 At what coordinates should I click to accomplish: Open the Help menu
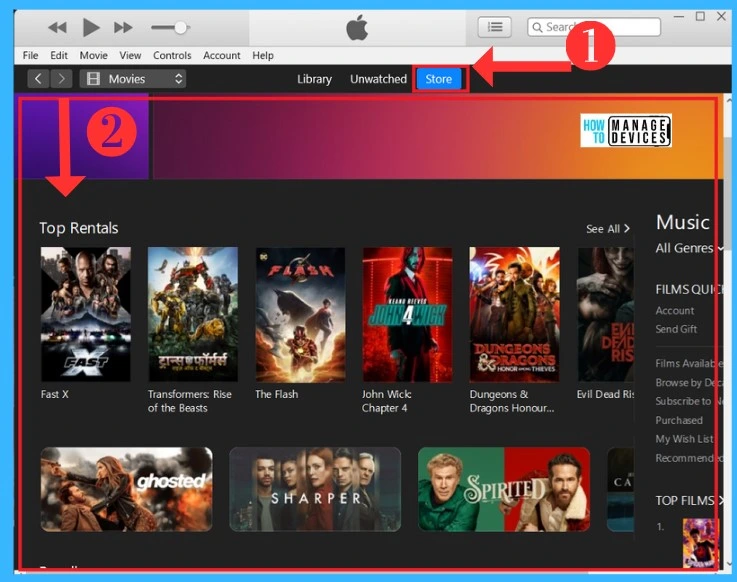tap(263, 55)
